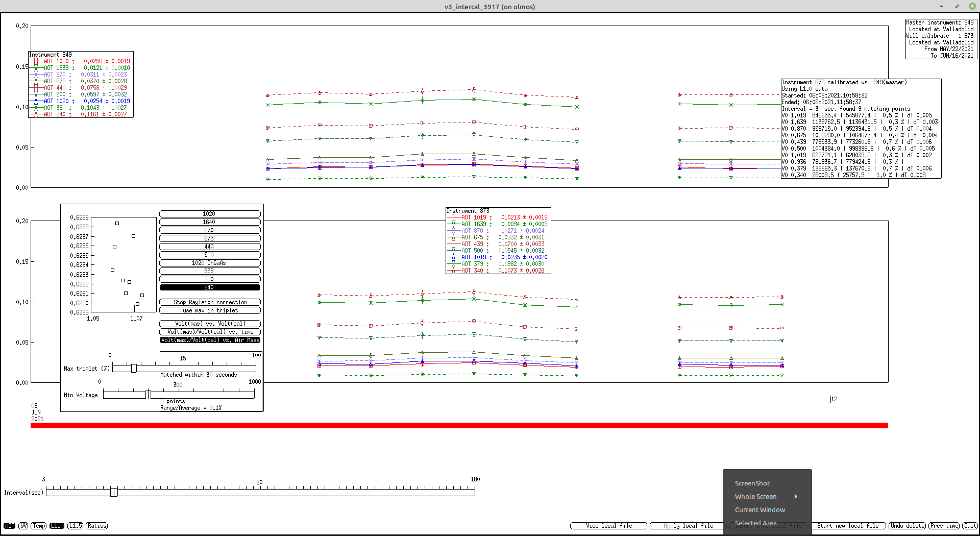Minimize the v3_intercal_3917 window
The image size is (980, 536).
click(x=942, y=6)
